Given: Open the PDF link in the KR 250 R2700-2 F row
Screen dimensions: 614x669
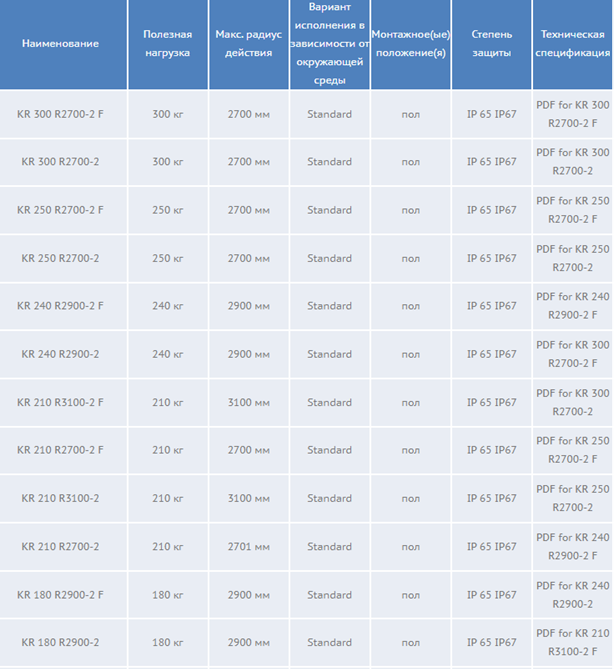Looking at the screenshot, I should click(573, 210).
